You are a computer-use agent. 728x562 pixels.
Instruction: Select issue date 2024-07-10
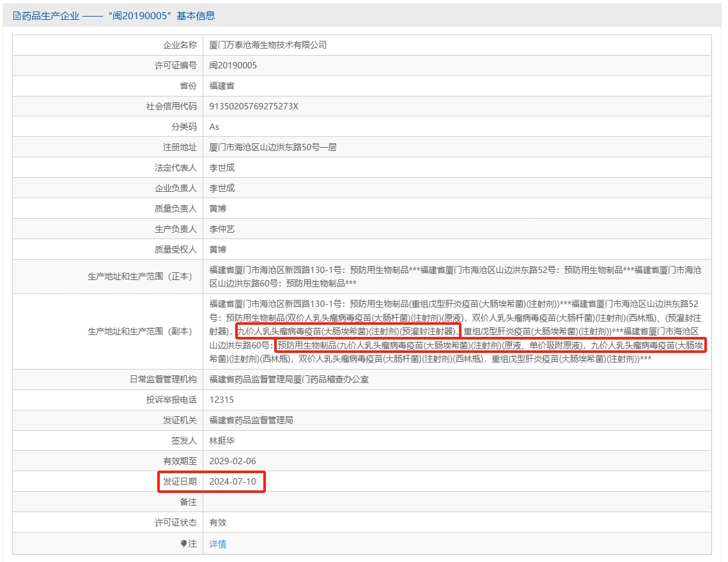(x=233, y=481)
